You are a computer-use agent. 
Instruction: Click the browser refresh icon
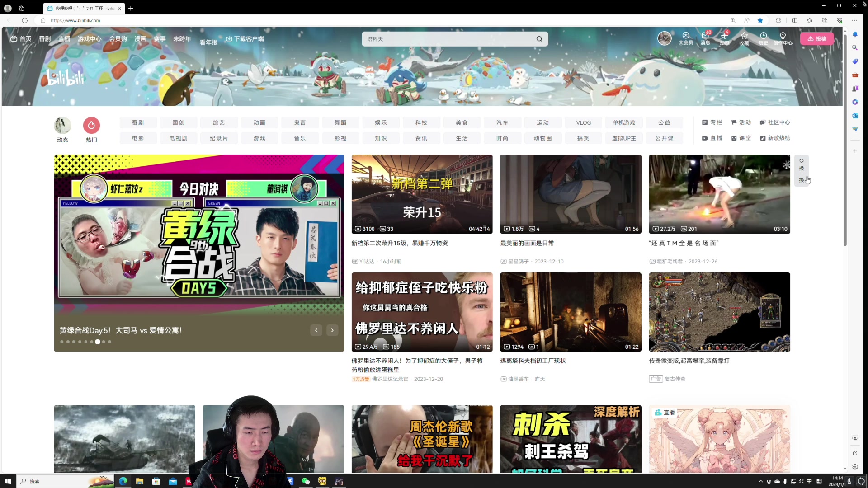coord(25,20)
